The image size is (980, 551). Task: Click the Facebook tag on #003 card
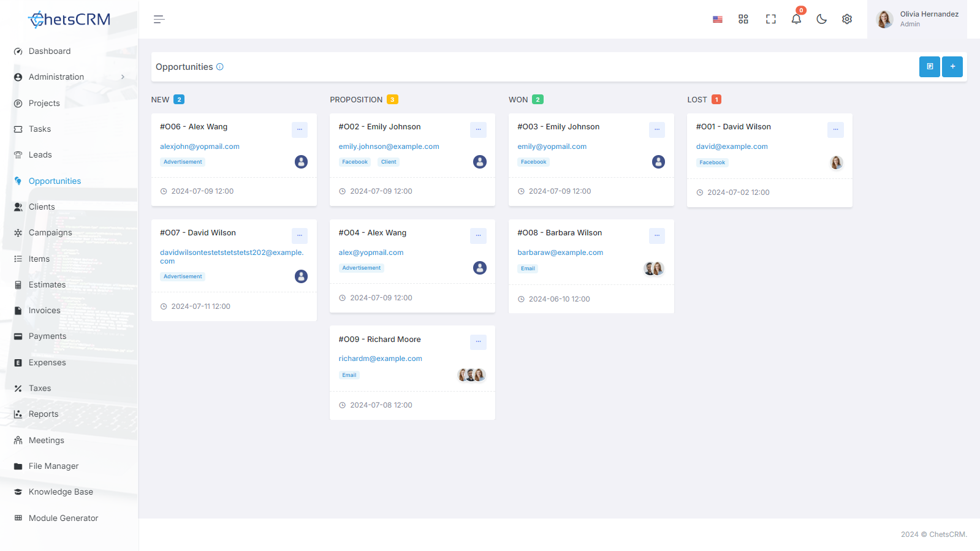coord(533,162)
